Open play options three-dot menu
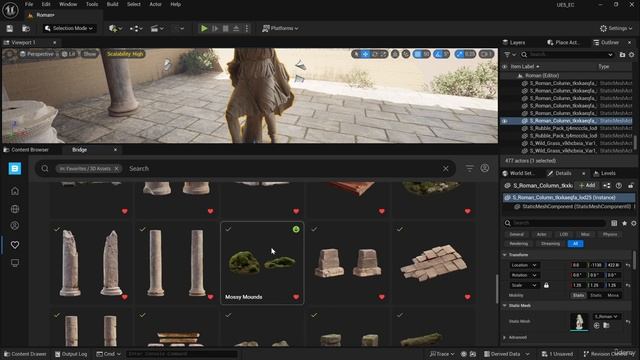The height and width of the screenshot is (360, 640). tap(247, 29)
